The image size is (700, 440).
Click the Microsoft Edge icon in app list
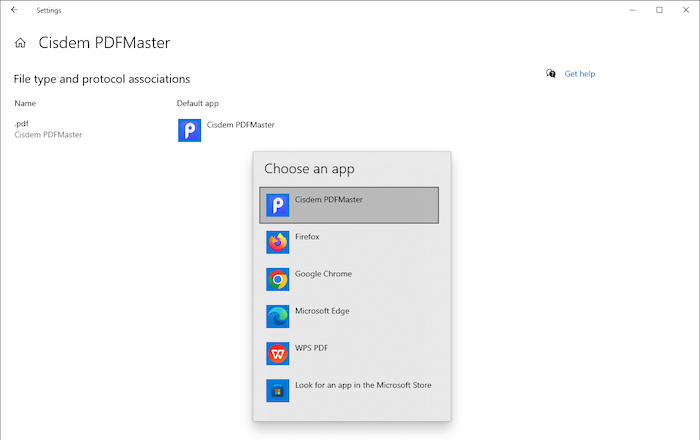click(x=277, y=316)
